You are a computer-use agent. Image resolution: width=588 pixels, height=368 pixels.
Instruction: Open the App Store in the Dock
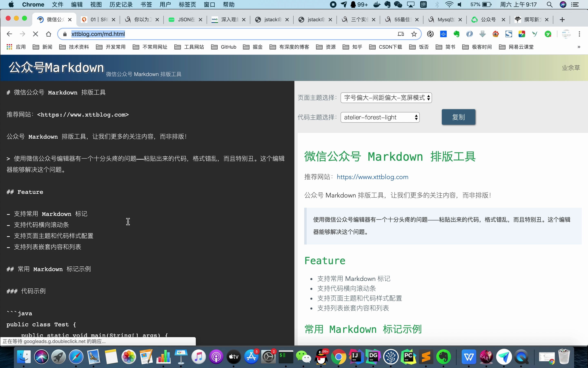[251, 357]
